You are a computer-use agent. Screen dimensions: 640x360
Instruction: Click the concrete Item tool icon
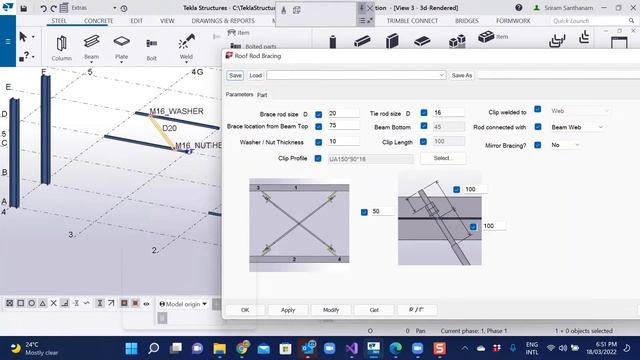point(486,37)
